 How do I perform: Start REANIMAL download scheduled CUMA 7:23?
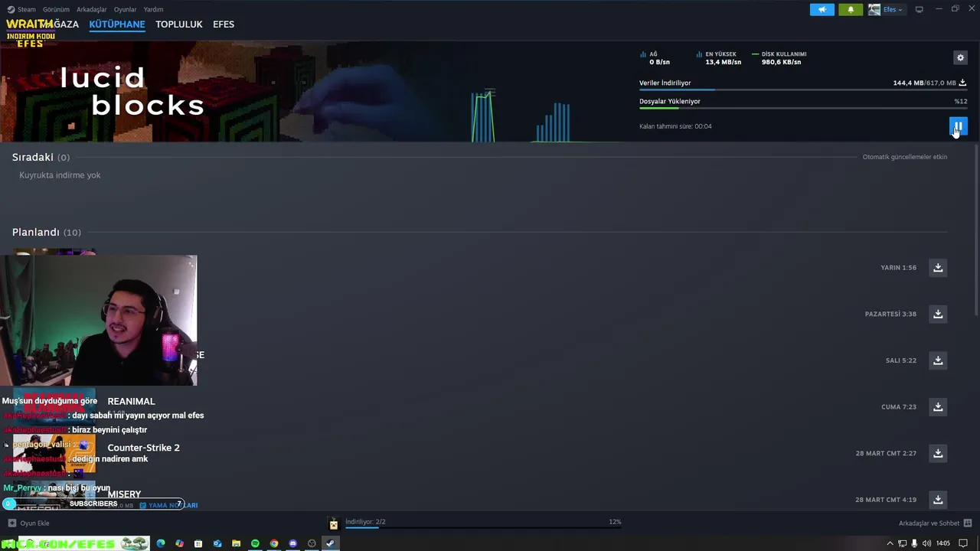coord(938,407)
